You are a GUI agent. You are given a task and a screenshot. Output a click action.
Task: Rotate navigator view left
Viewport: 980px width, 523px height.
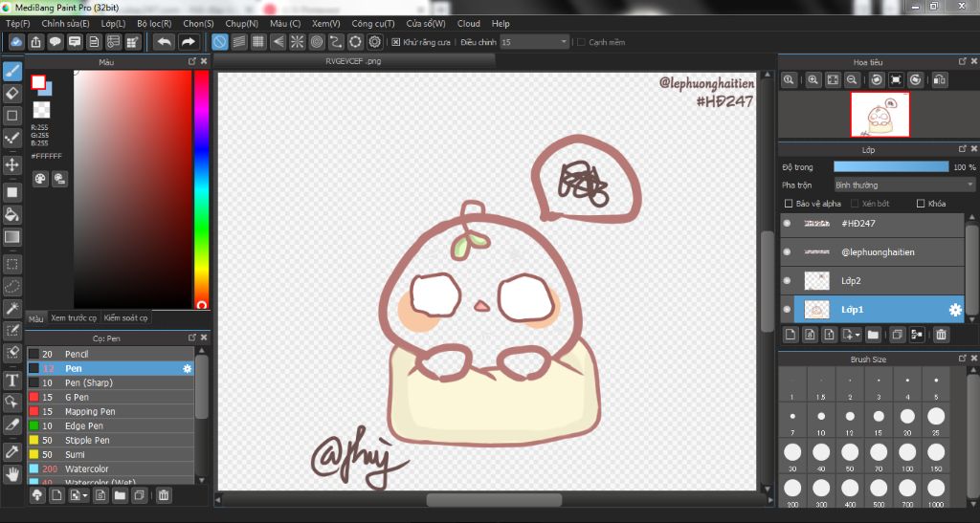coord(877,80)
